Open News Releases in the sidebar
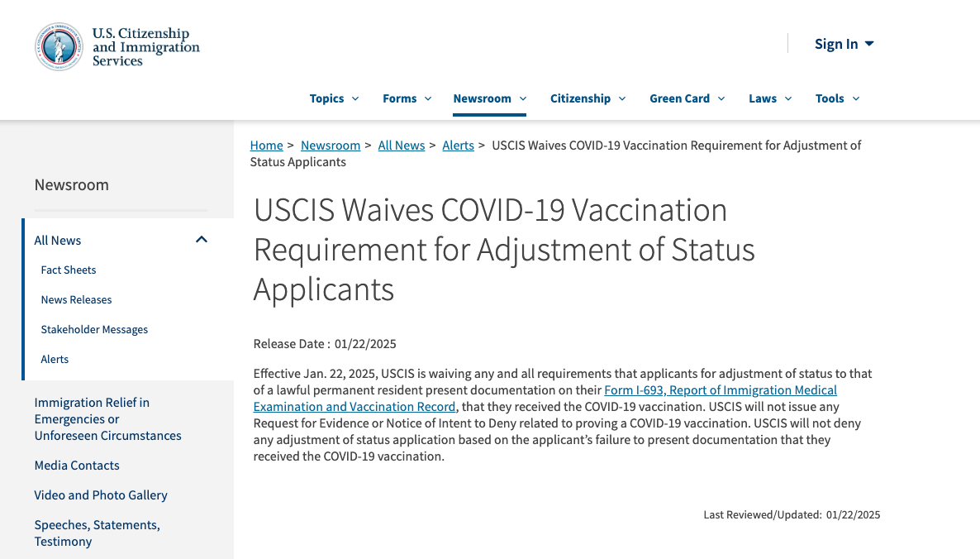 click(76, 300)
